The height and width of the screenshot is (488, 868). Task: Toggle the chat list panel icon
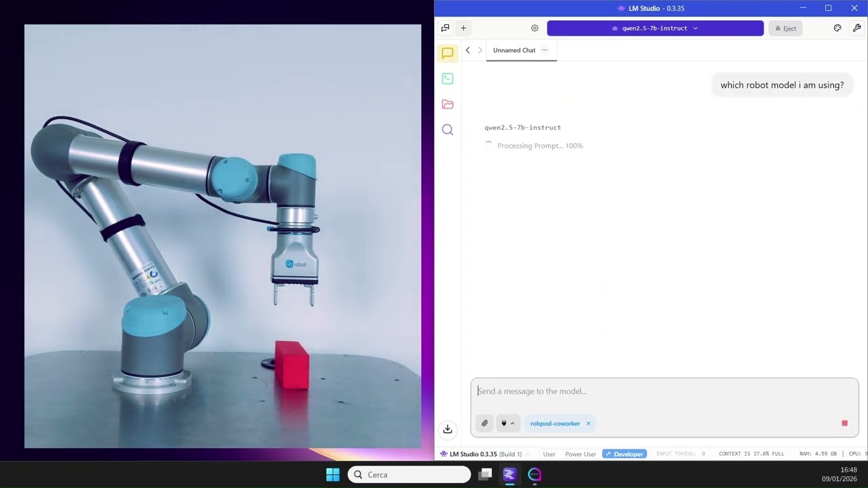point(446,28)
